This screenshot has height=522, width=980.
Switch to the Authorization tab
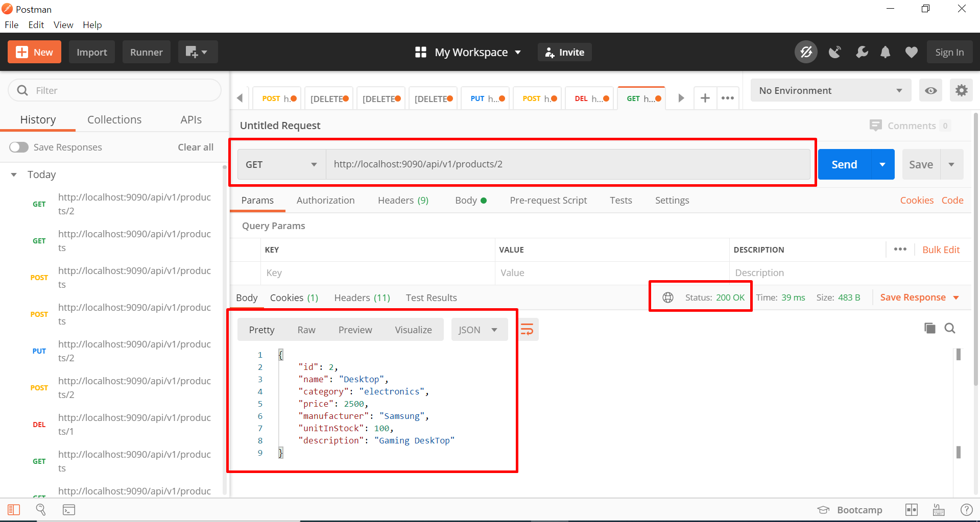[x=325, y=200]
